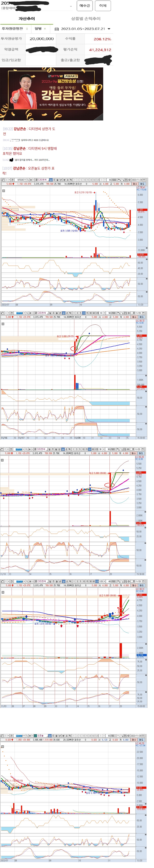Click 강남큰손 name in the 09:22 message
The height and width of the screenshot is (868, 154).
(x=20, y=129)
